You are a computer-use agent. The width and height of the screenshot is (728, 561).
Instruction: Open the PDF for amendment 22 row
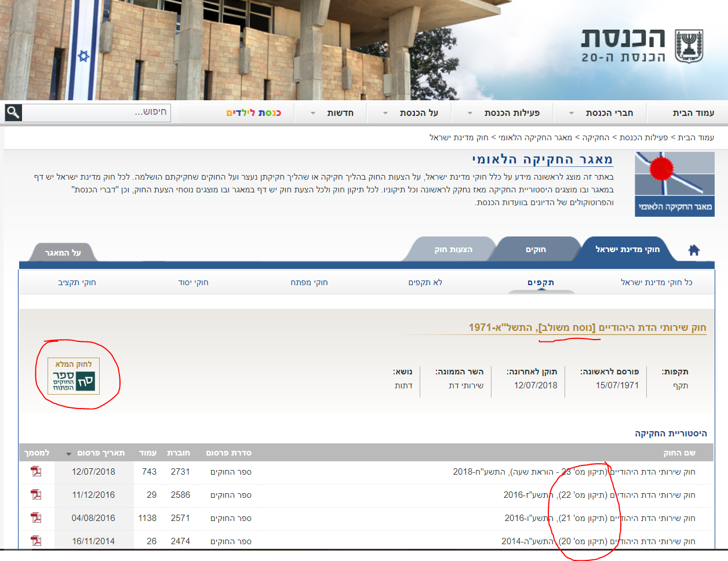36,494
